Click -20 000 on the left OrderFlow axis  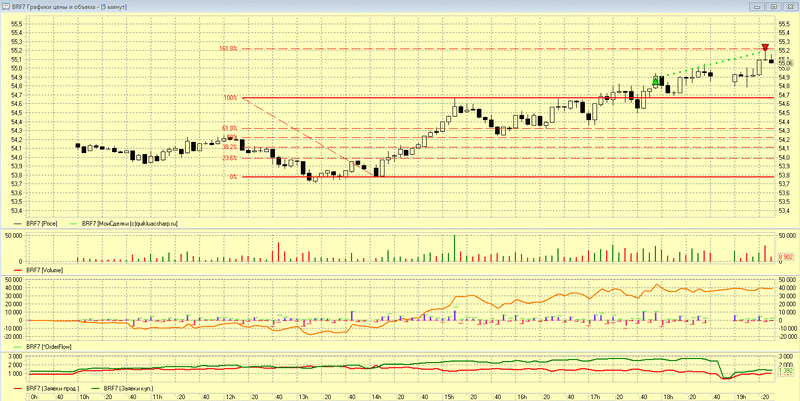[14, 337]
